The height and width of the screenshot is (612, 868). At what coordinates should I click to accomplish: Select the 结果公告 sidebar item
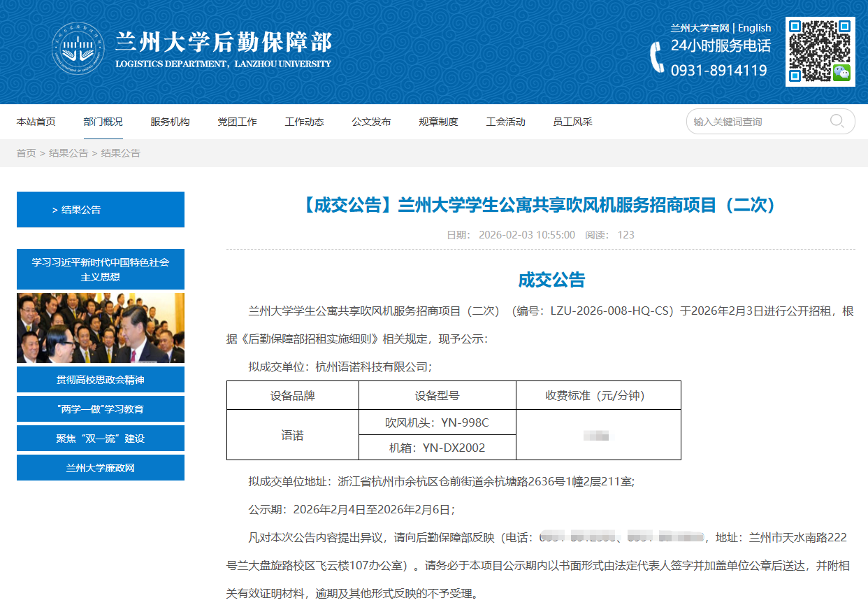(101, 210)
